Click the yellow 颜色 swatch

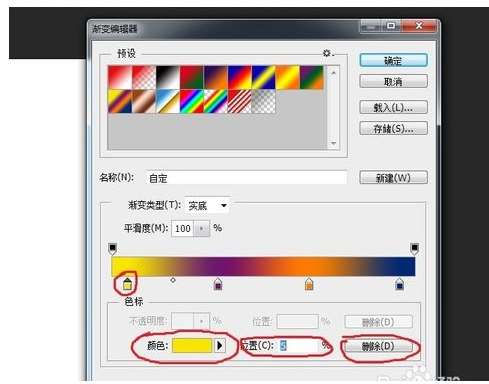coord(192,345)
